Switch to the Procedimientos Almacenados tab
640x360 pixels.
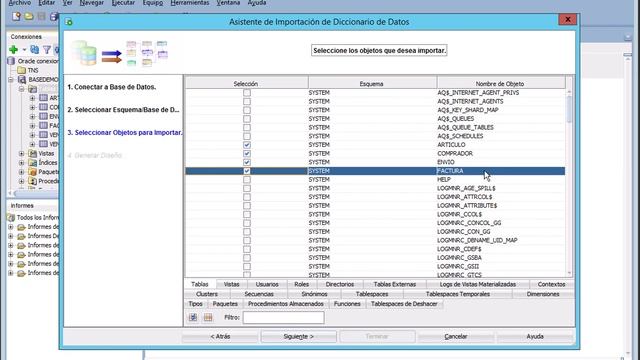(286, 304)
